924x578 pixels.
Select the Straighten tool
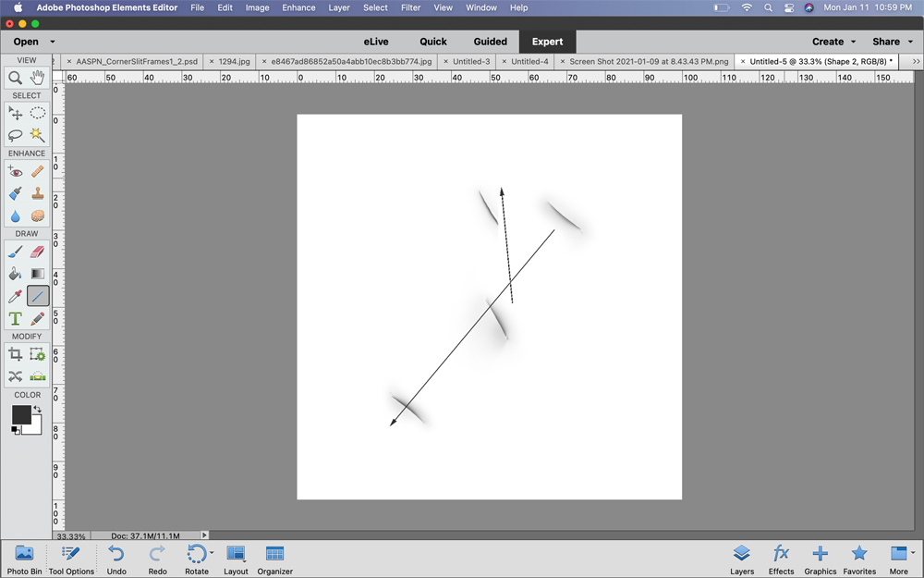tap(38, 375)
